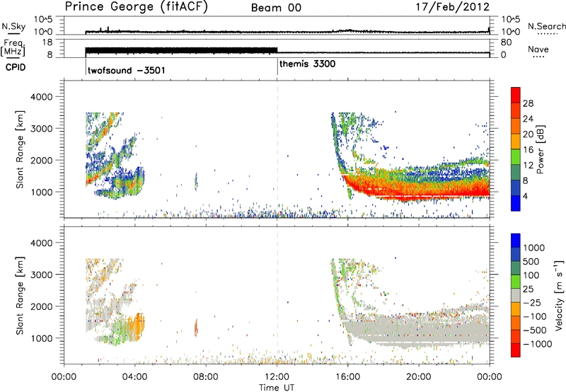566x392 pixels.
Task: Click the '04:00' time axis tick
Action: click(134, 377)
